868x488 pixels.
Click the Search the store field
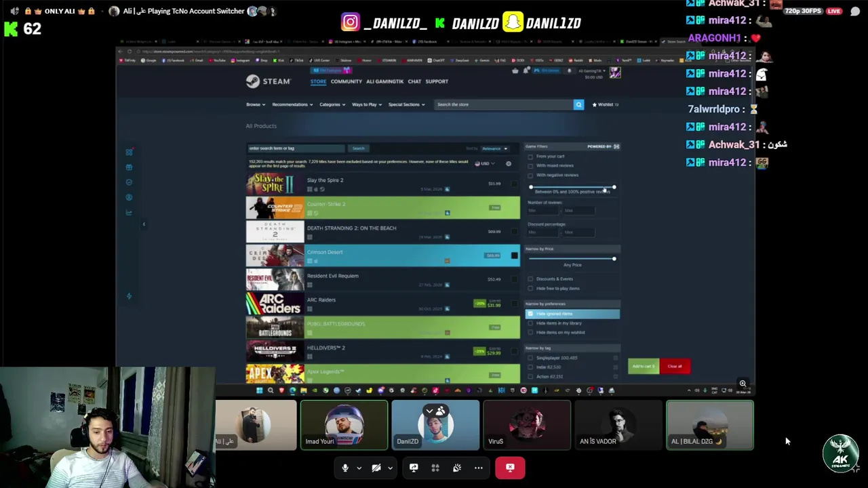(504, 104)
